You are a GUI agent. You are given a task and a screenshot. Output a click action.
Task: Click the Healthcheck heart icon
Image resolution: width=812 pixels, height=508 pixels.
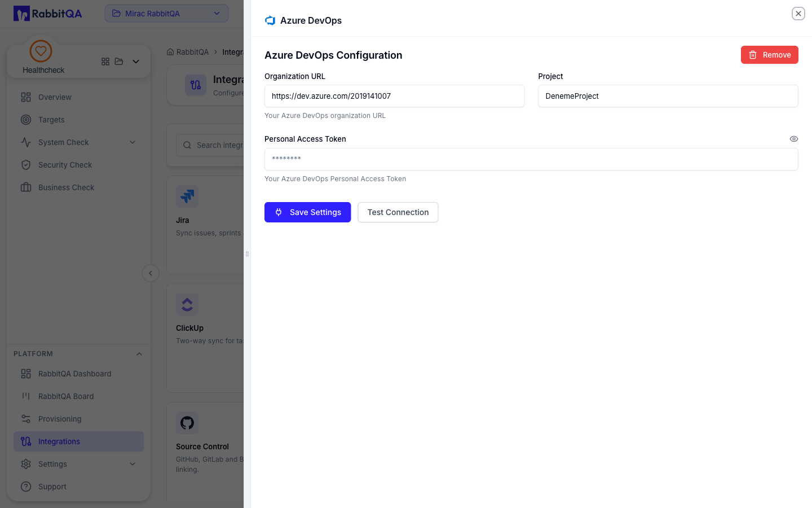click(x=41, y=51)
